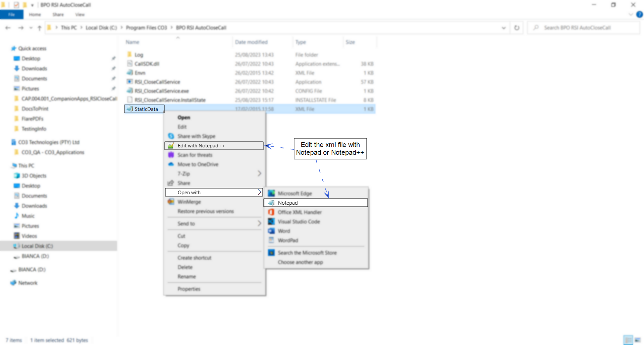Image resolution: width=644 pixels, height=345 pixels.
Task: Expand the 7-Zip submenu arrow
Action: click(x=259, y=174)
